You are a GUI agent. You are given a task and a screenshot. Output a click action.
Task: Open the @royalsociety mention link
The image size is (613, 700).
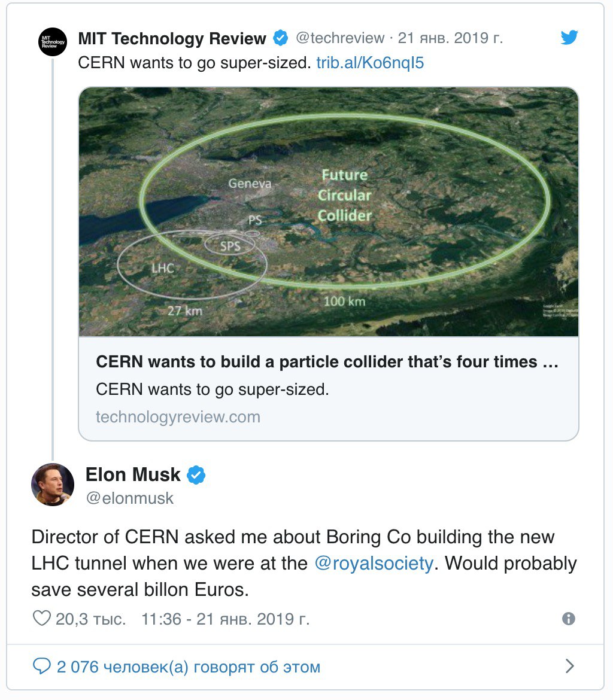374,564
